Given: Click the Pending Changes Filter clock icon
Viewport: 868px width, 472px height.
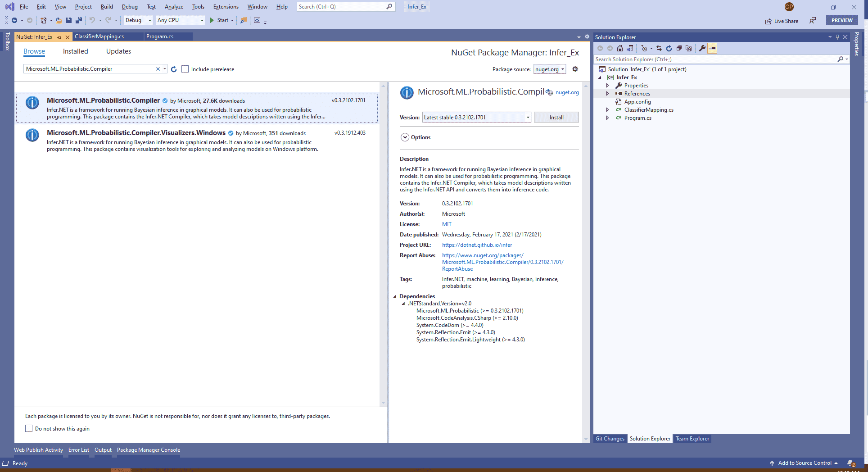Looking at the screenshot, I should click(x=644, y=48).
